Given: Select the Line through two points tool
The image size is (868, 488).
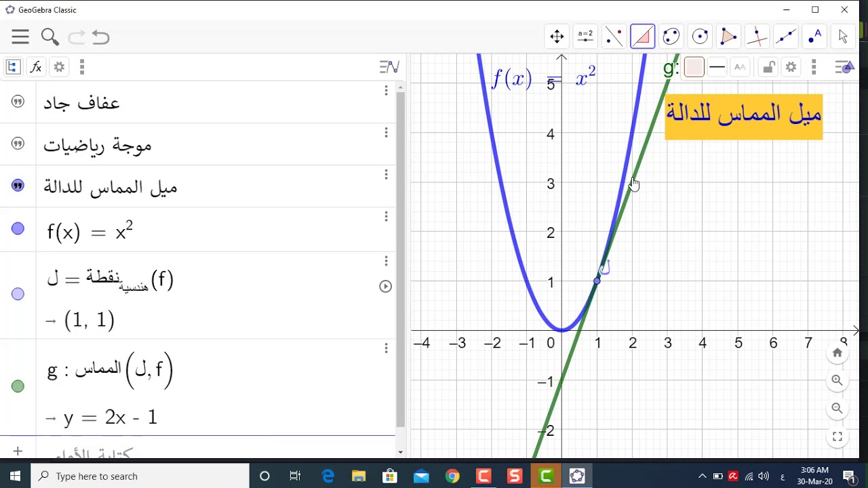Looking at the screenshot, I should [786, 37].
